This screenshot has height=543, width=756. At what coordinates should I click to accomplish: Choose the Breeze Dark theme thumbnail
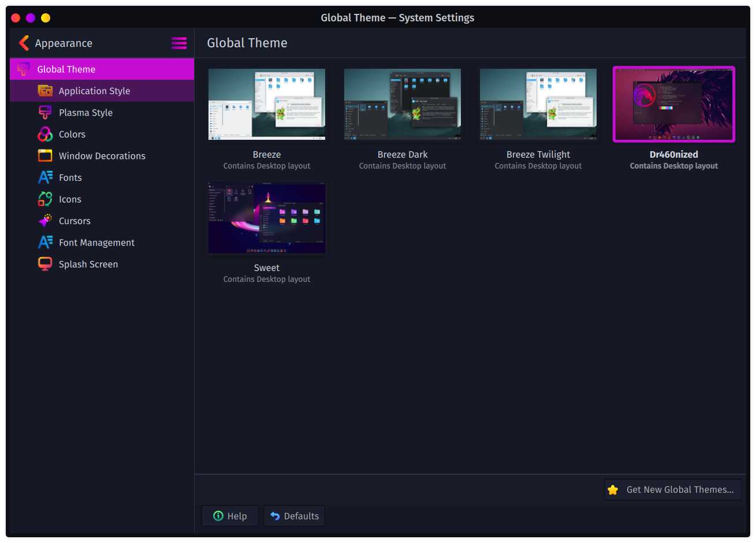[x=403, y=105]
